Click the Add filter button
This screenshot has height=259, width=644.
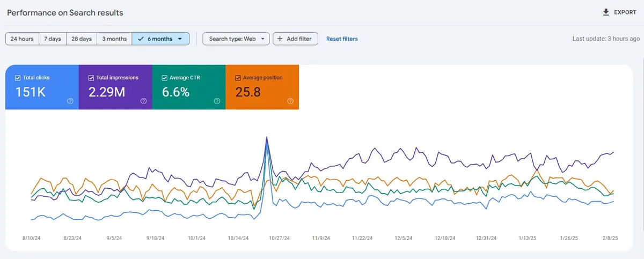[x=296, y=39]
